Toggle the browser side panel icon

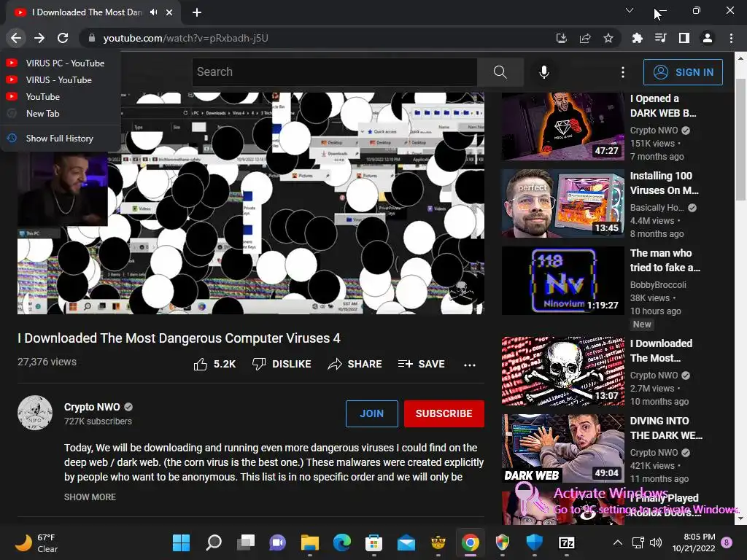(684, 38)
